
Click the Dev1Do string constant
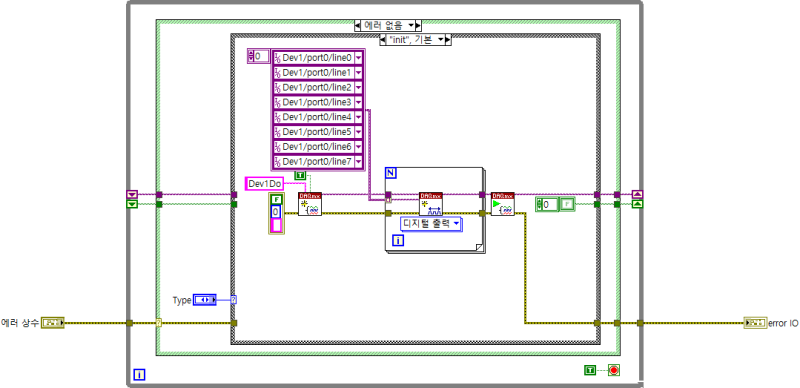tap(264, 184)
